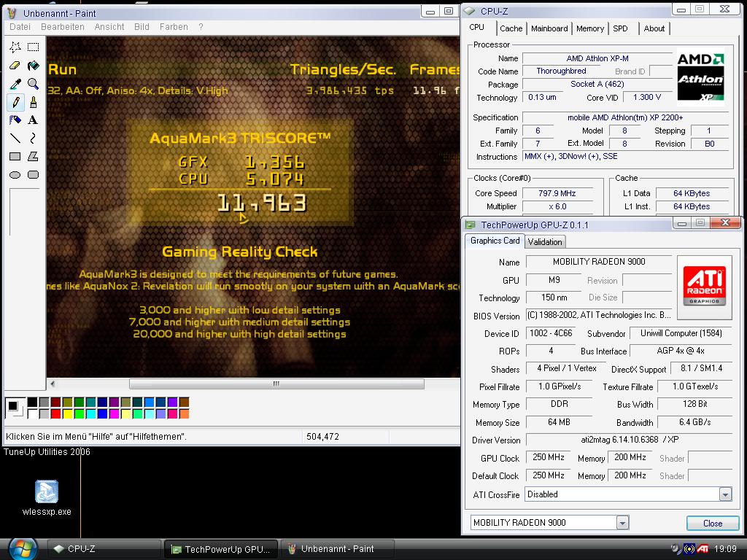Viewport: 747px width, 560px height.
Task: Click Paint's horizontal scrollbar thumb
Action: pos(276,384)
